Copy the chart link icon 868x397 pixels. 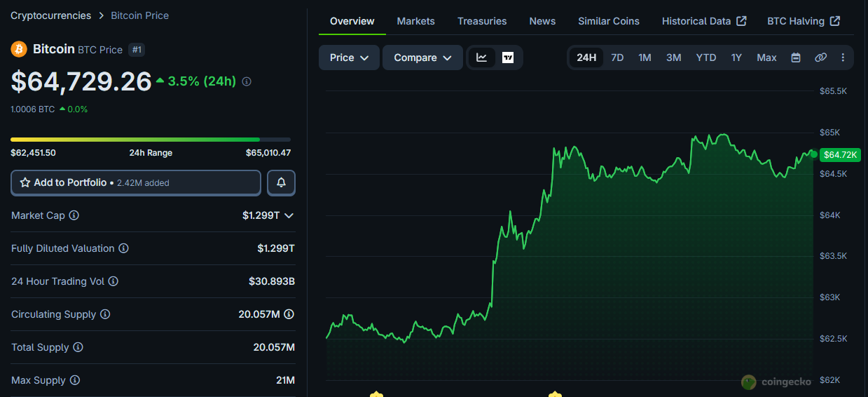(x=820, y=58)
